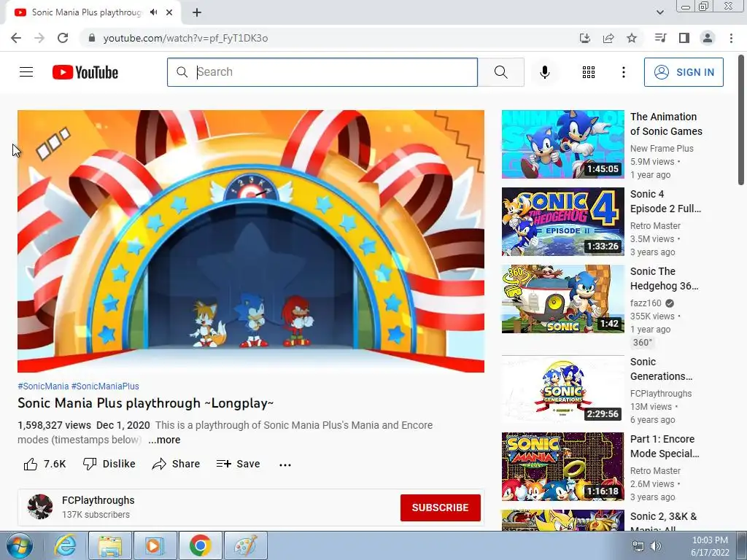
Task: Share this page from the address bar
Action: (608, 38)
